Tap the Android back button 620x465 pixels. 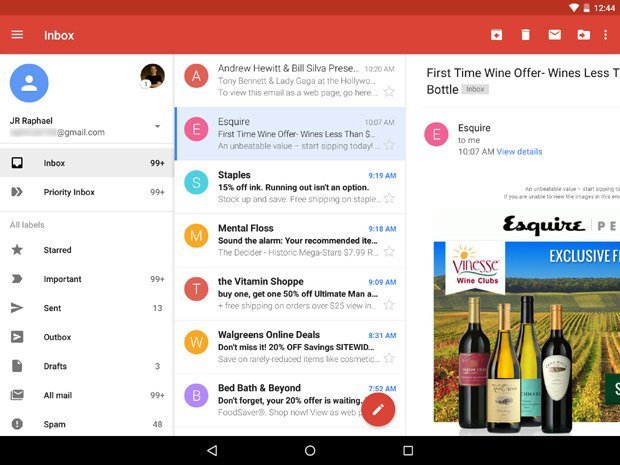pyautogui.click(x=212, y=450)
